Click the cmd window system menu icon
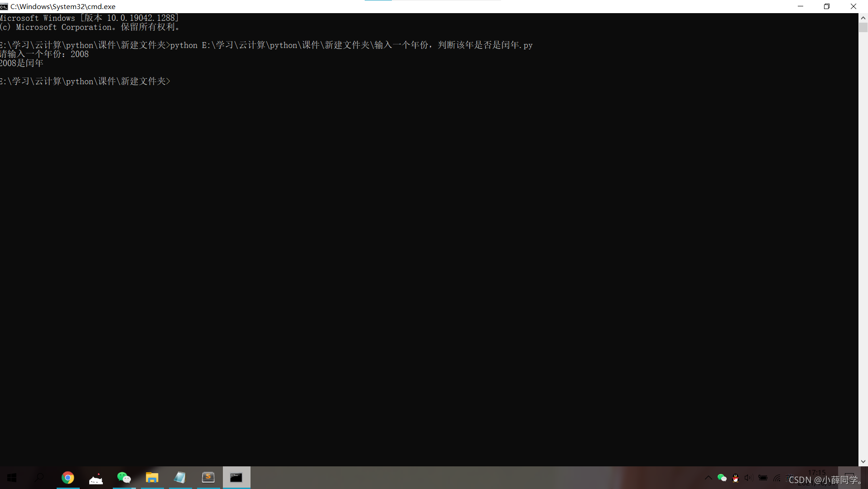Viewport: 868px width, 489px height. click(x=4, y=6)
